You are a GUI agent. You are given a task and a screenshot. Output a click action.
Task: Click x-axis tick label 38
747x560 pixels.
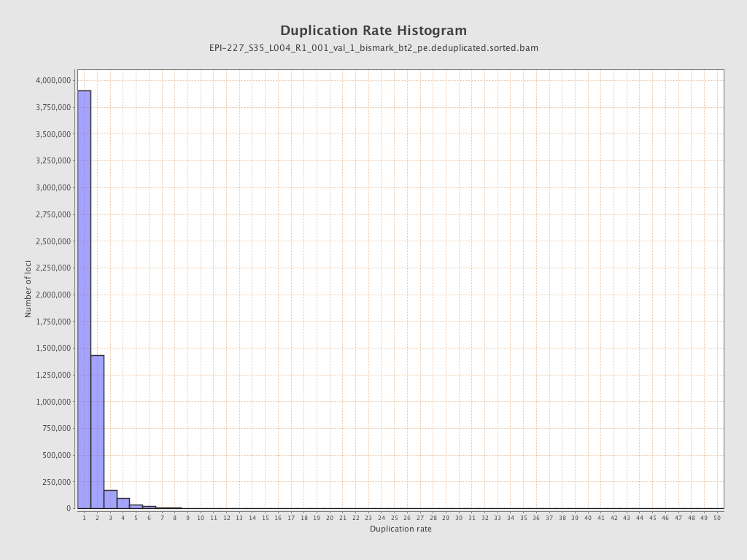point(562,518)
